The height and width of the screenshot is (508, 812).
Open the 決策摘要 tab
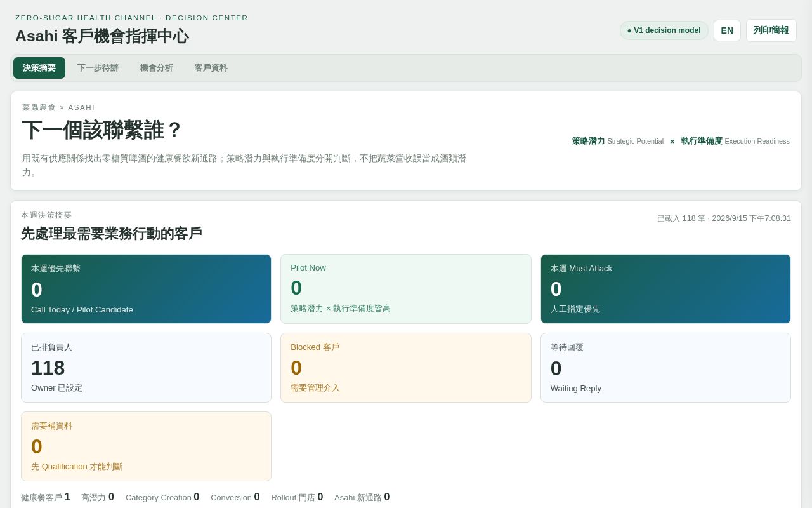point(39,68)
